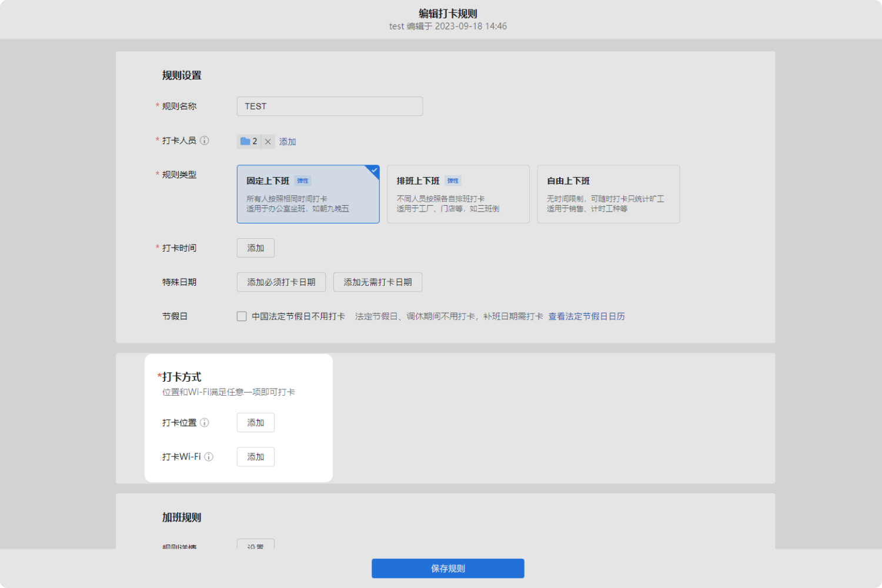Open the 打卡Wi-Fi info icon

point(210,456)
